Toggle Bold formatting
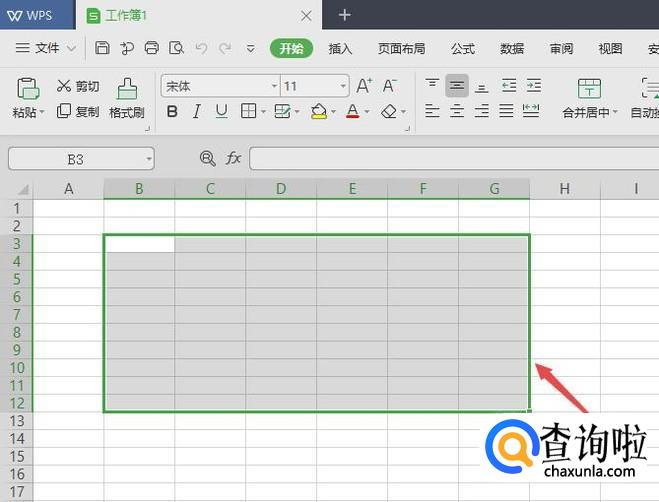659x502 pixels. [172, 112]
